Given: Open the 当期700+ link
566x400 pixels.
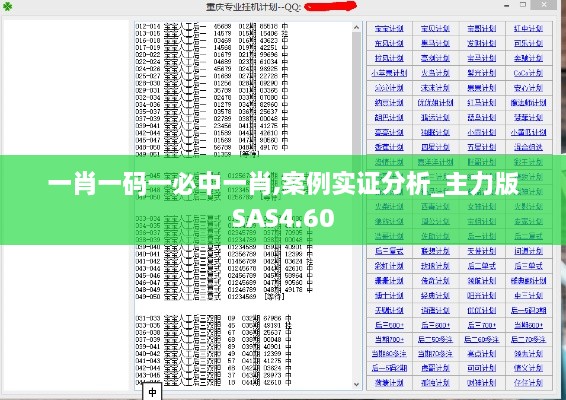Looking at the screenshot, I should [x=389, y=340].
